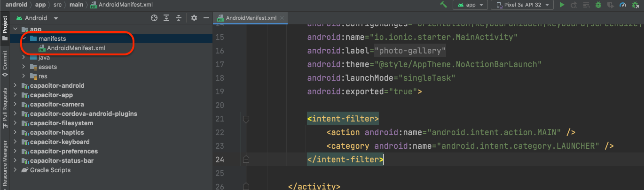The image size is (644, 190).
Task: Click the Collapse All icon in Project panel
Action: (x=179, y=18)
